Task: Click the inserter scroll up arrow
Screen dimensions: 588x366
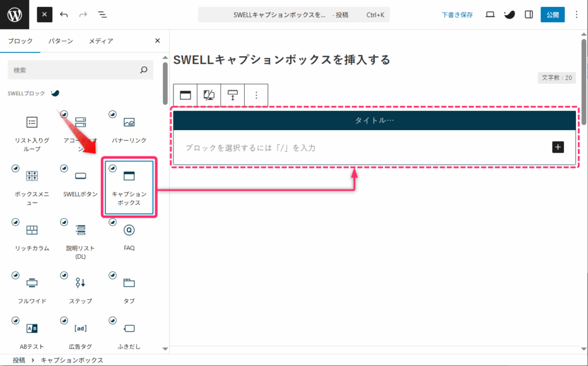Action: tap(165, 57)
